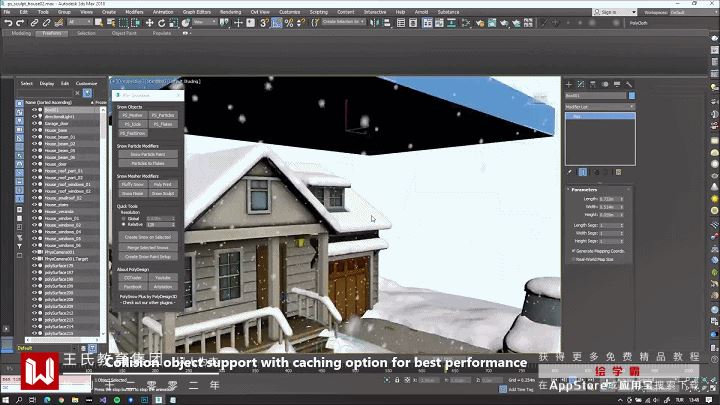This screenshot has width=720, height=405.
Task: Open the Hierarchy tab in command panel
Action: tap(593, 84)
